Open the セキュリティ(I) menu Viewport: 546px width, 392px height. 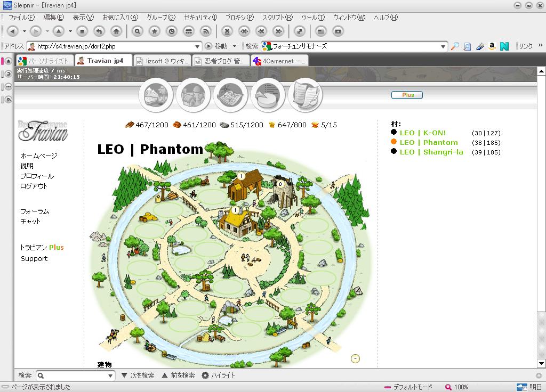click(x=200, y=18)
